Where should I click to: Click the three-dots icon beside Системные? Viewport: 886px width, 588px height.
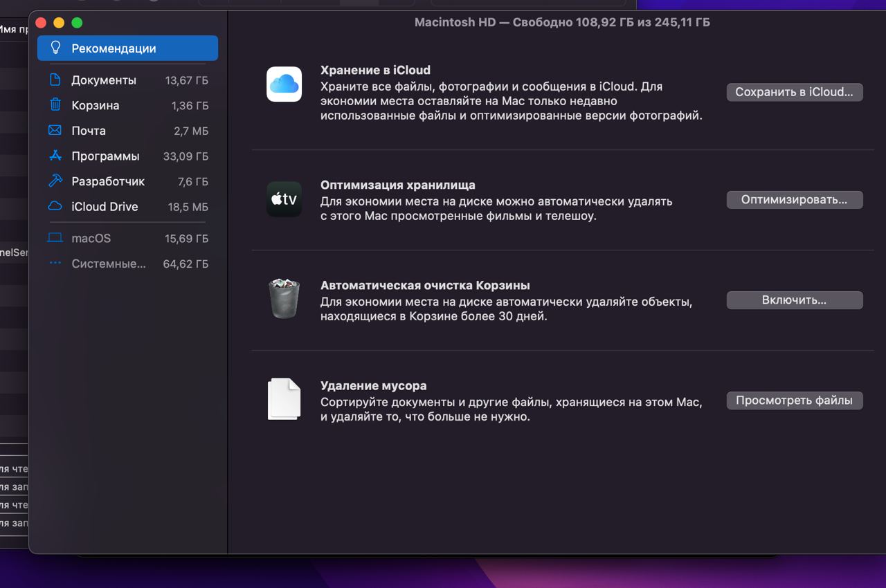coord(55,264)
